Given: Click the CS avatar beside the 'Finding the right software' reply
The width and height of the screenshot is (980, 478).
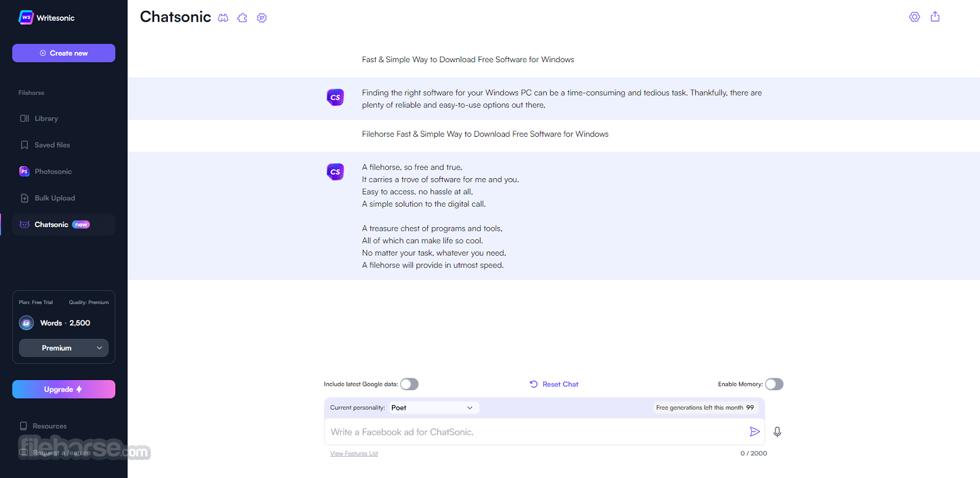Looking at the screenshot, I should pos(335,97).
